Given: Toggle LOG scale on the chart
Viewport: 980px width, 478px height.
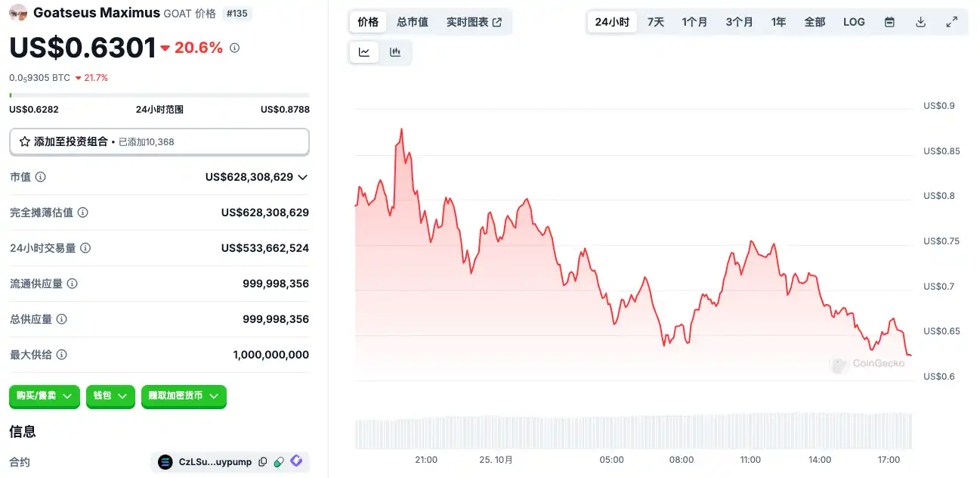Looking at the screenshot, I should [854, 22].
